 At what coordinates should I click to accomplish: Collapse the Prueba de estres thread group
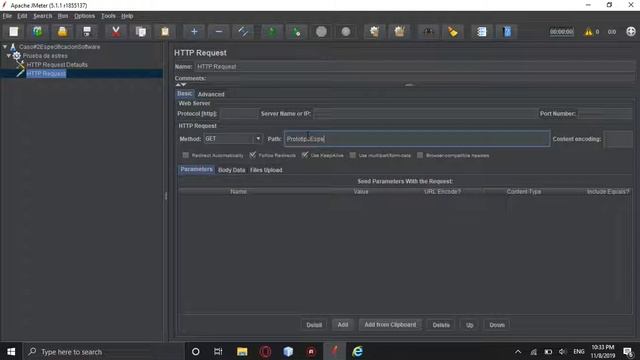pos(9,56)
